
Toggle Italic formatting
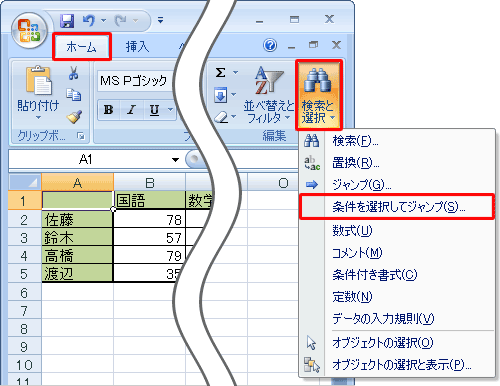[131, 110]
